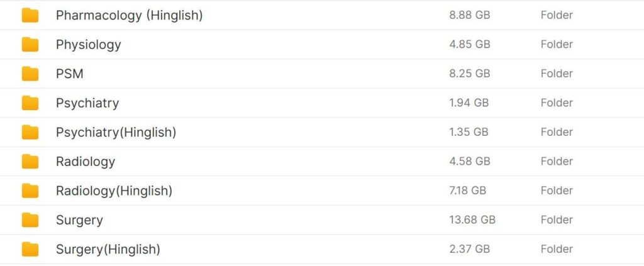The height and width of the screenshot is (266, 644).
Task: Click the 13.68 GB size value
Action: coord(472,220)
